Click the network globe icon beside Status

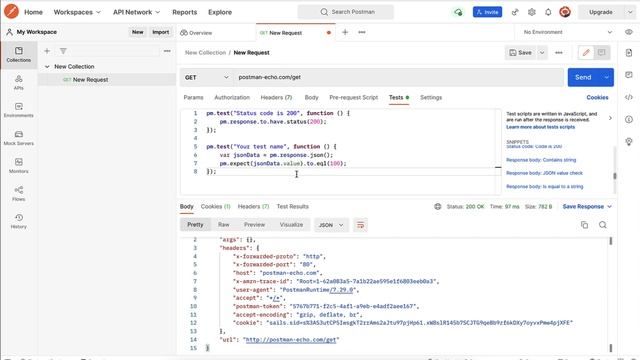[438, 207]
